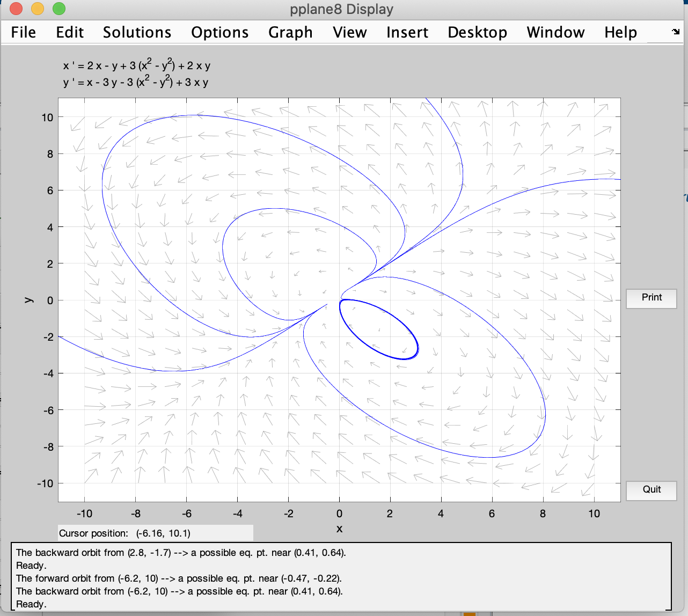The height and width of the screenshot is (616, 688).
Task: Click the x ' equation text above plot
Action: [x=137, y=65]
